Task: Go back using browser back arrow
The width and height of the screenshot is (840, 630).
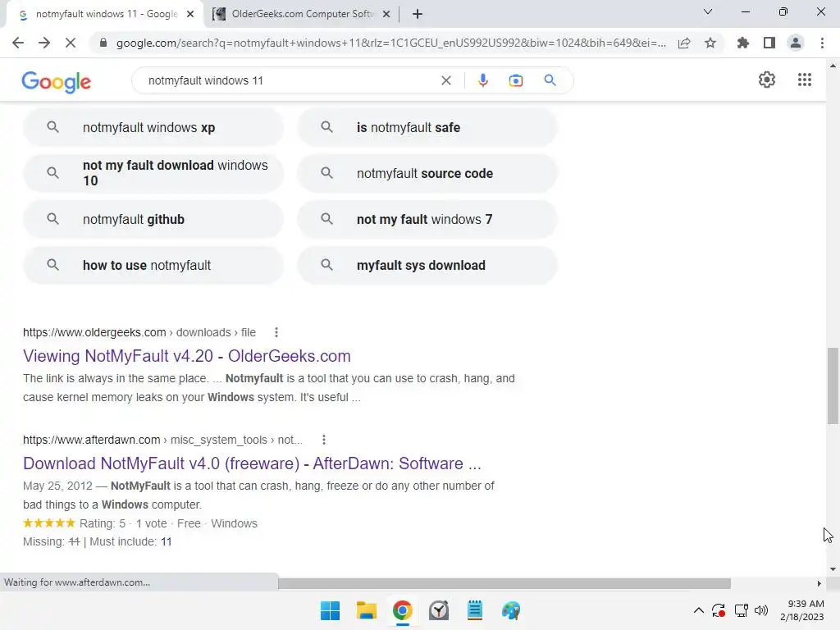Action: click(x=18, y=43)
